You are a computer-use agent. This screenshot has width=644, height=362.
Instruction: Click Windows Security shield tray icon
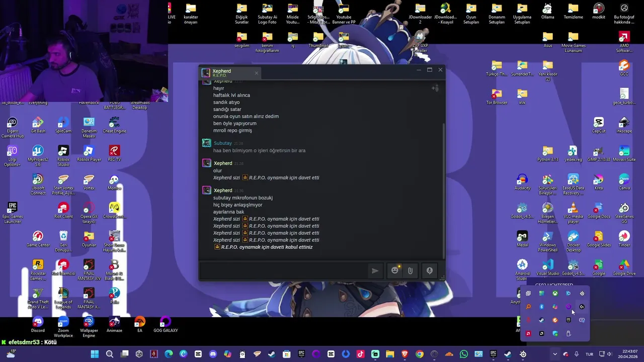pos(555,333)
